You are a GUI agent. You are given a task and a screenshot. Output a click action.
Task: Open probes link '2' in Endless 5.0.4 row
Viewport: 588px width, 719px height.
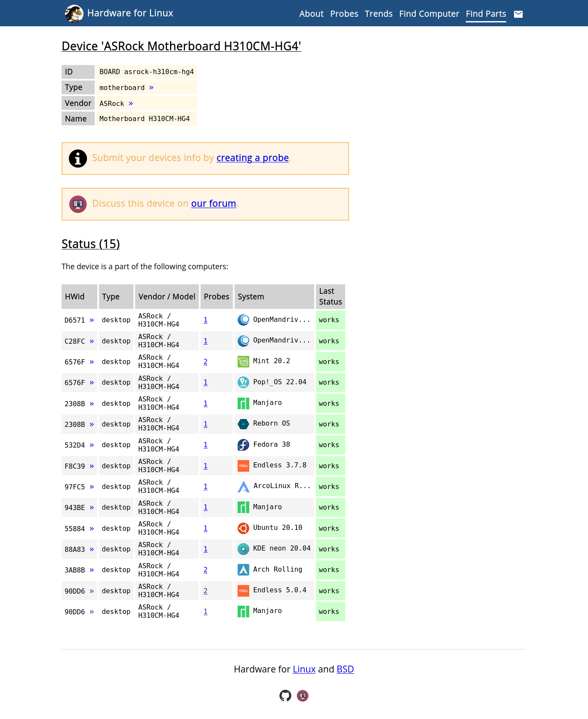click(205, 591)
